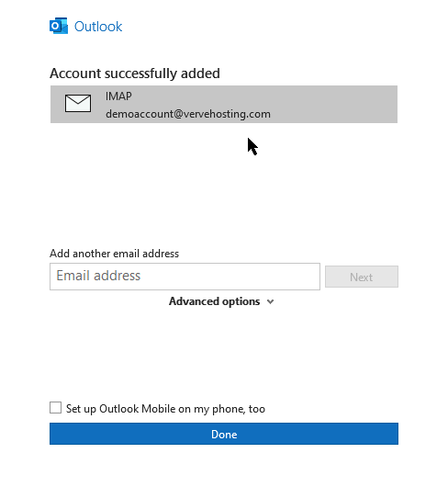Click the blue letter O in the Outlook icon

point(55,27)
